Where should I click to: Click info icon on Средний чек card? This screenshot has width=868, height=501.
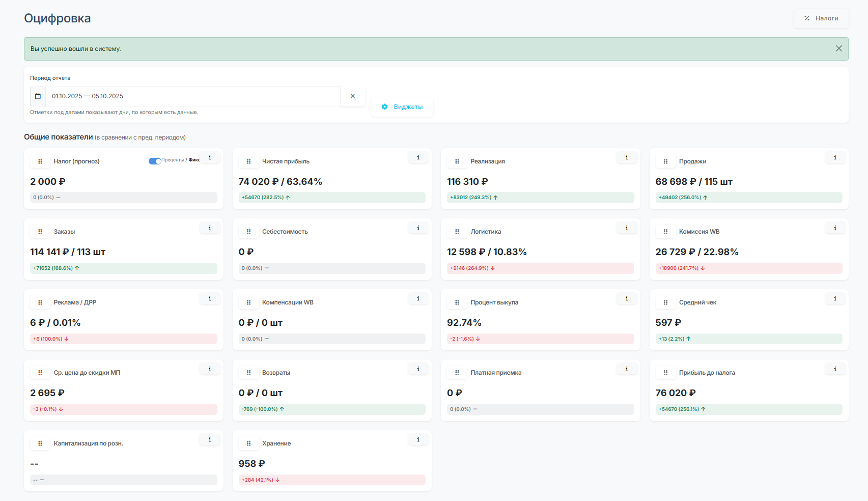pos(835,298)
